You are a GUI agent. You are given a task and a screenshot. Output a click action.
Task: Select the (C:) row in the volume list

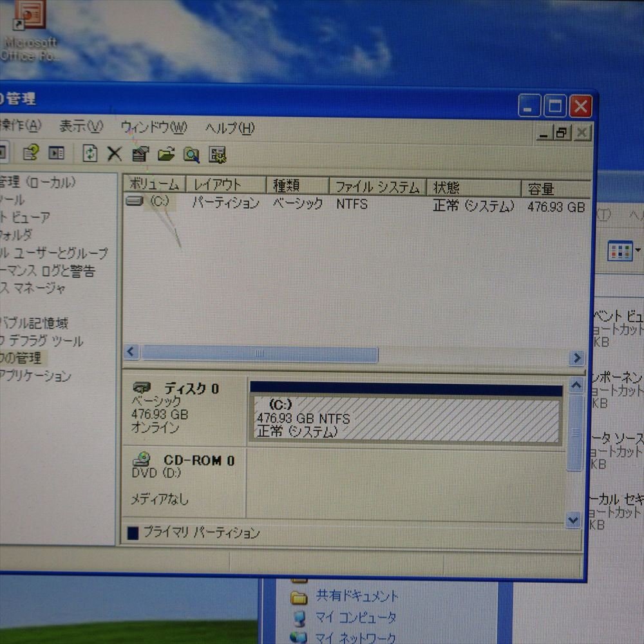pyautogui.click(x=355, y=204)
